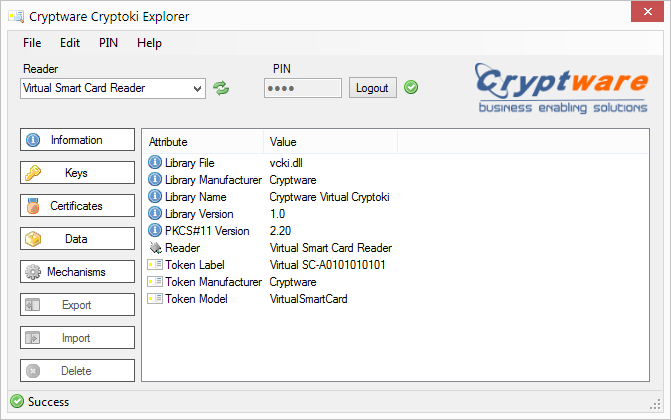Click the Logout button
The width and height of the screenshot is (671, 420).
tap(372, 88)
